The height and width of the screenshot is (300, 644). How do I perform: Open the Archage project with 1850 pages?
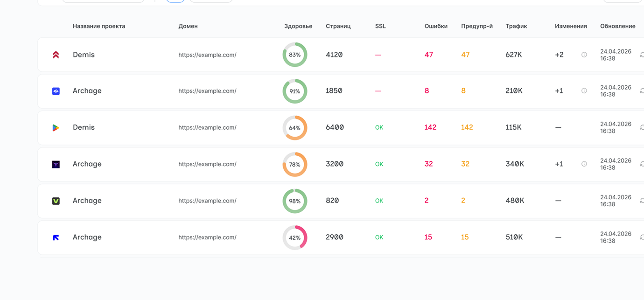tap(87, 91)
